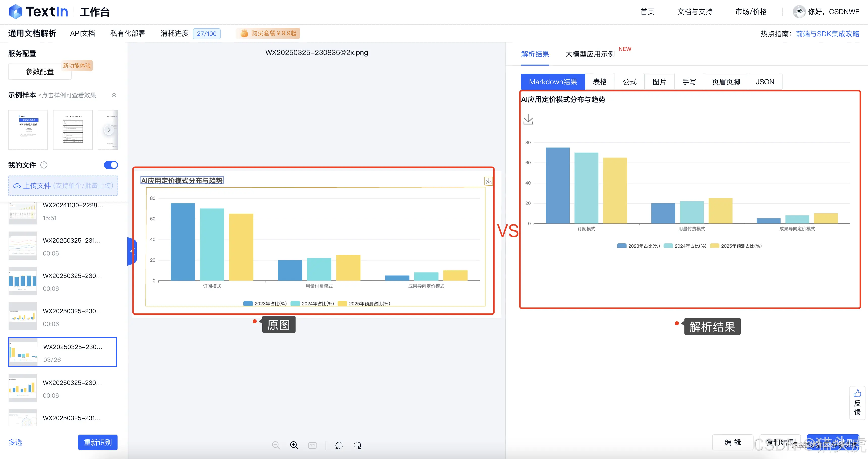Click the download icon in the parsing result panel

pyautogui.click(x=528, y=120)
